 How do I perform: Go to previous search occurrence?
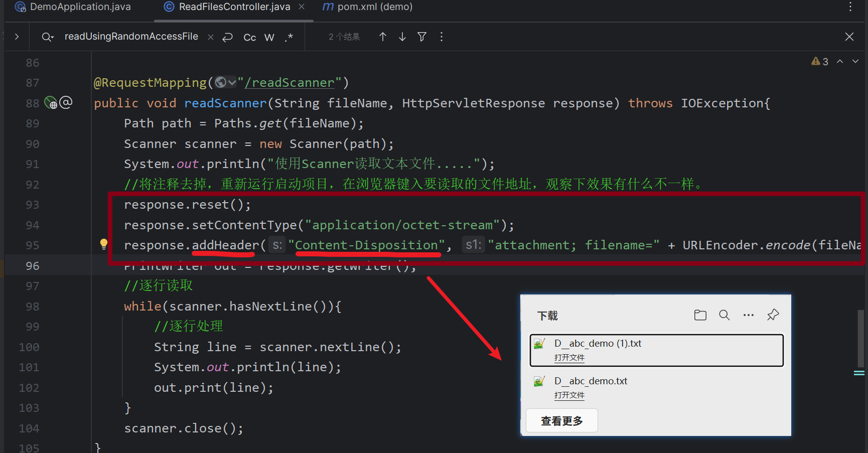[383, 37]
